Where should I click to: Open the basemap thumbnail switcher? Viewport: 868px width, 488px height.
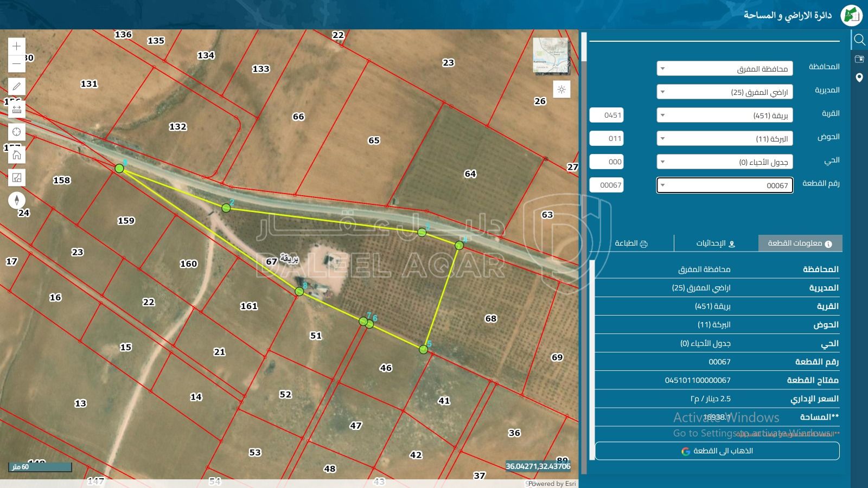tap(551, 55)
